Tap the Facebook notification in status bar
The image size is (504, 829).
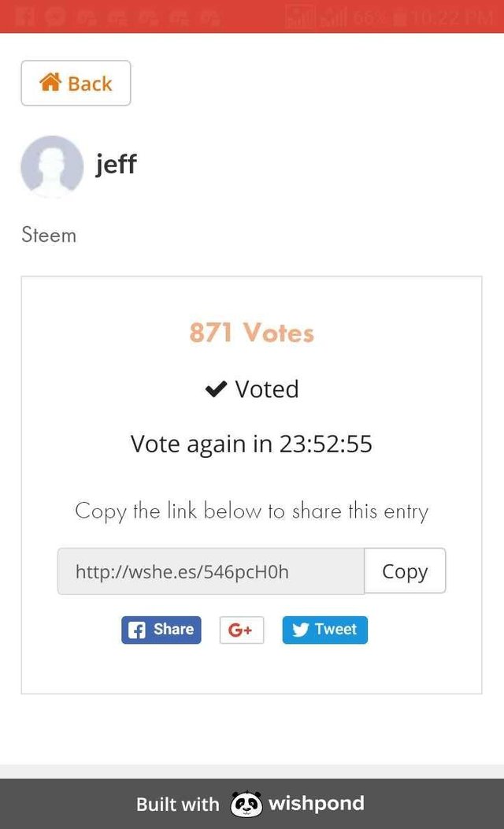25,16
